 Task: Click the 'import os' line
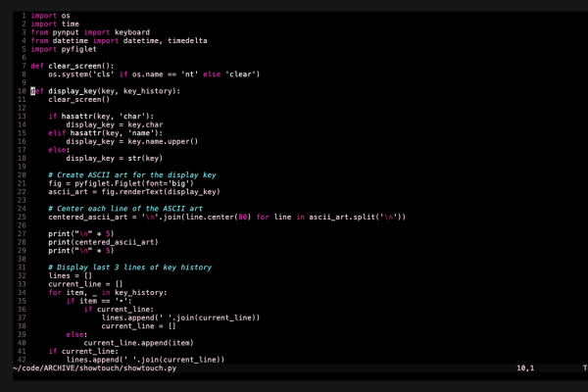pos(50,16)
